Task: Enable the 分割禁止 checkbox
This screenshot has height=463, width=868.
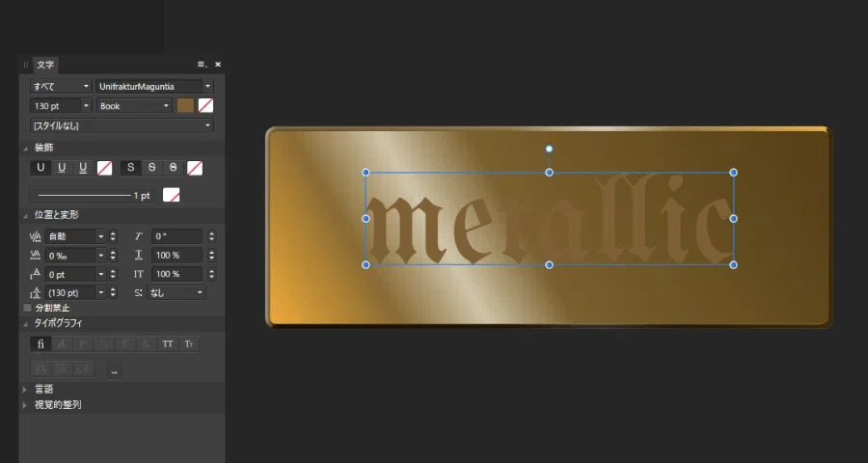Action: pos(27,308)
